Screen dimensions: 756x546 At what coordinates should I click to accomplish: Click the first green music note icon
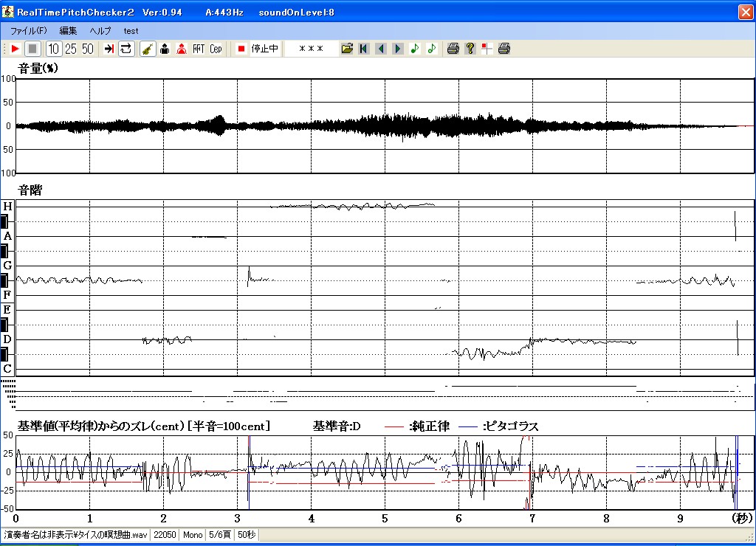click(415, 49)
